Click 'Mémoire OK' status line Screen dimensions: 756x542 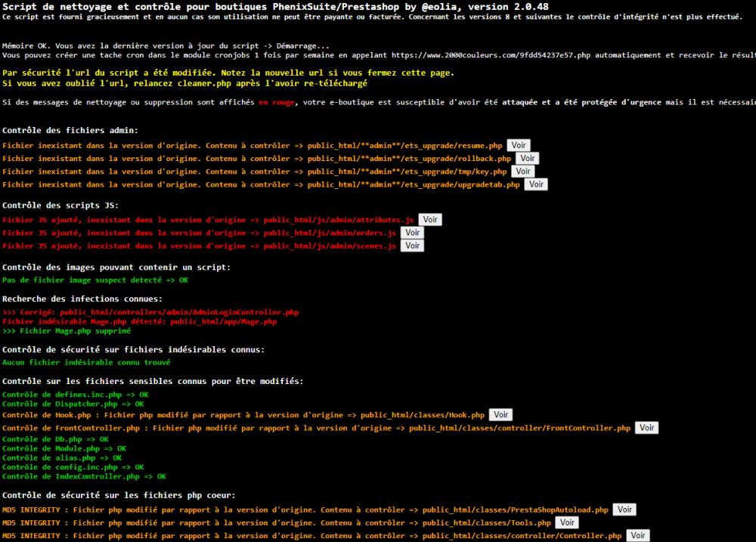(x=166, y=46)
